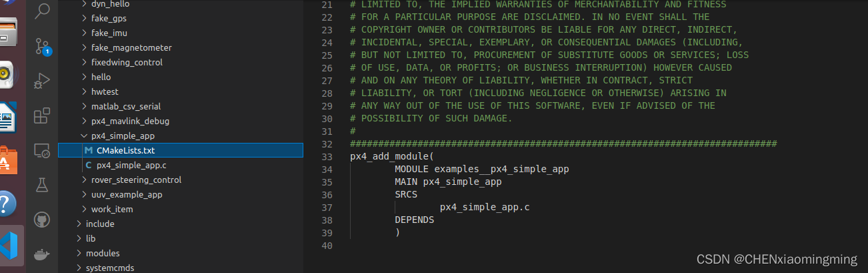Click px4_simple_app.c on editor line 37
The image size is (868, 273).
coord(485,207)
